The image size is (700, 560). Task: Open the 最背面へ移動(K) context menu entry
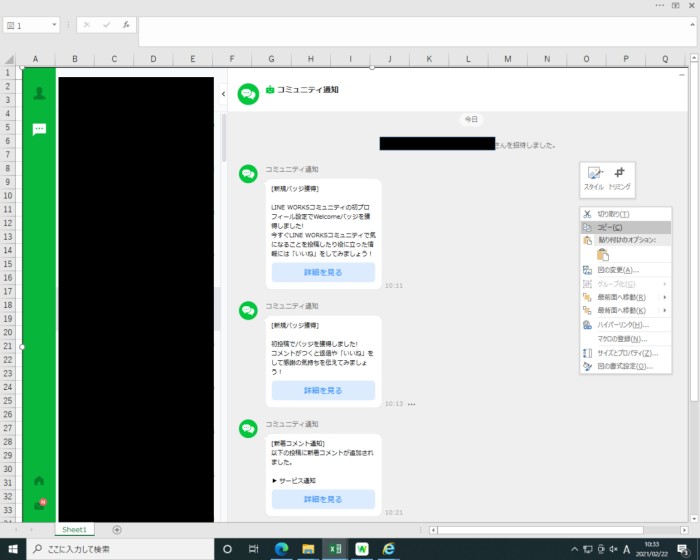(626, 310)
